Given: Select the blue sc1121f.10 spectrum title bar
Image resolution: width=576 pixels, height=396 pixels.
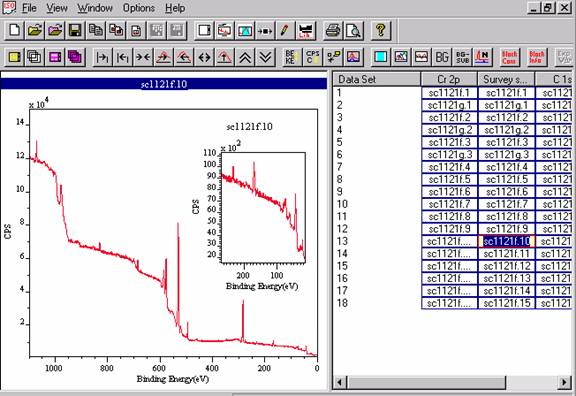Looking at the screenshot, I should click(x=164, y=84).
